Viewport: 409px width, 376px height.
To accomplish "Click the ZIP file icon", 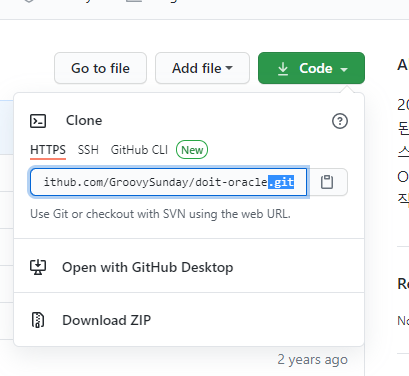I will pyautogui.click(x=38, y=320).
